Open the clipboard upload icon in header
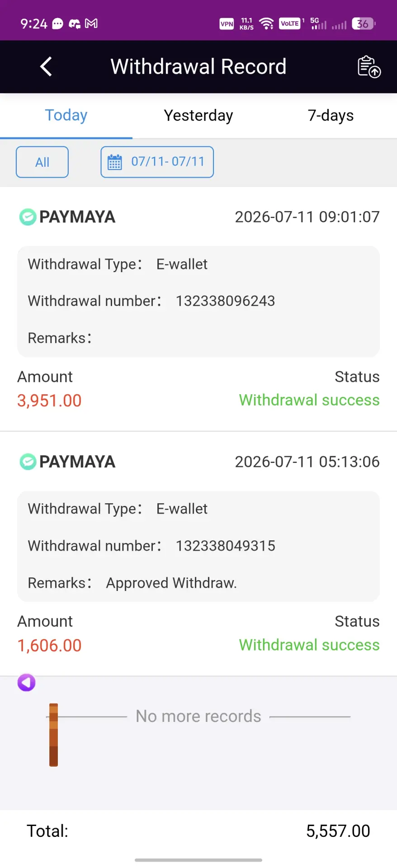Screen dimensions: 397x868 369,67
